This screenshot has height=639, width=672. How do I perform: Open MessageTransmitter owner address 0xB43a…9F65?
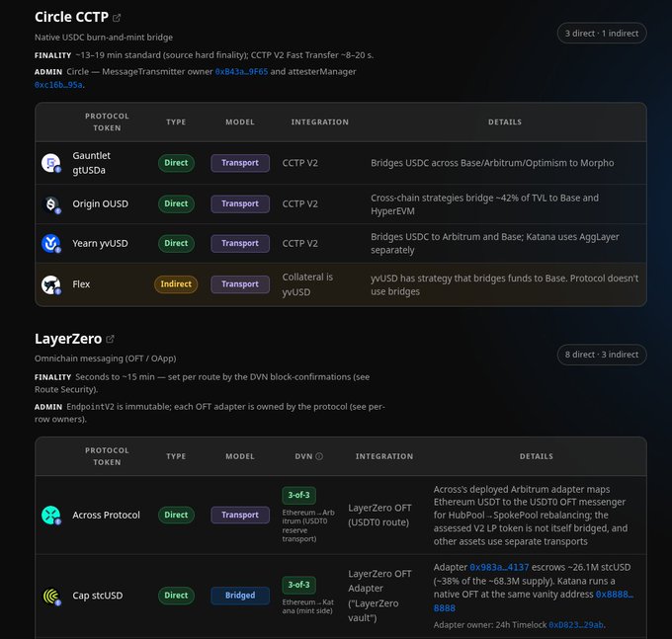241,72
